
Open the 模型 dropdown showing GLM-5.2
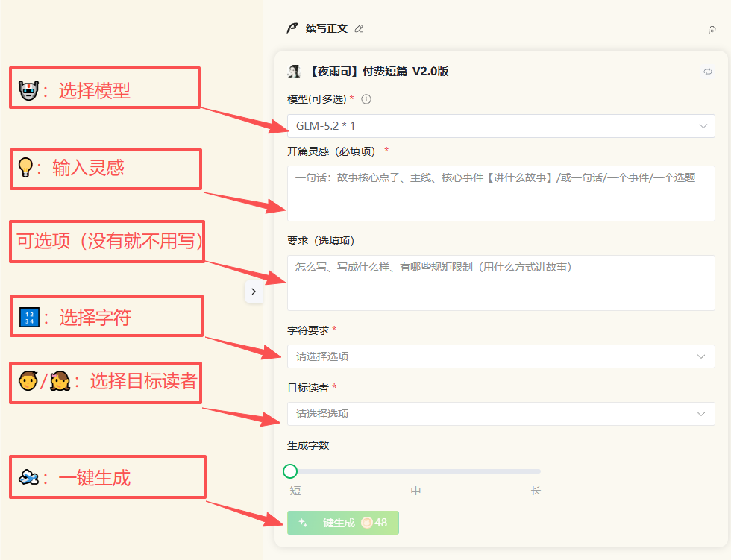(x=501, y=126)
